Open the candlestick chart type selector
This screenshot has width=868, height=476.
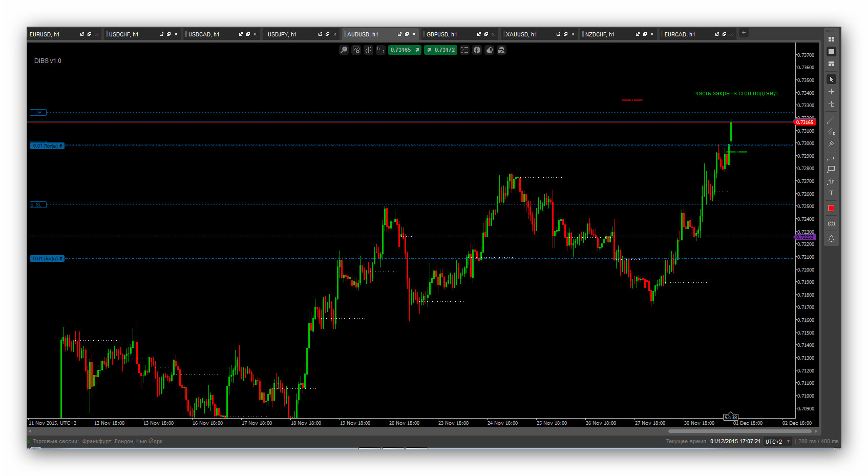point(368,50)
